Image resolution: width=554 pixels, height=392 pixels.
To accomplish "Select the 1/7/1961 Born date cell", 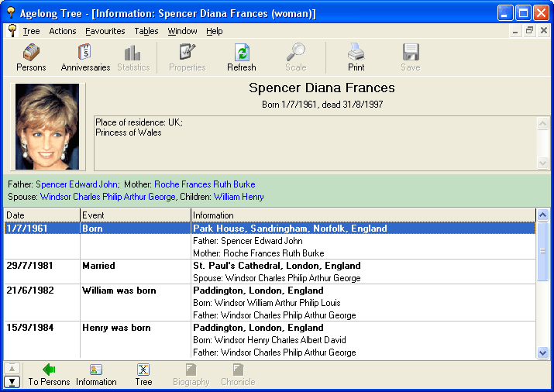I will [x=42, y=228].
